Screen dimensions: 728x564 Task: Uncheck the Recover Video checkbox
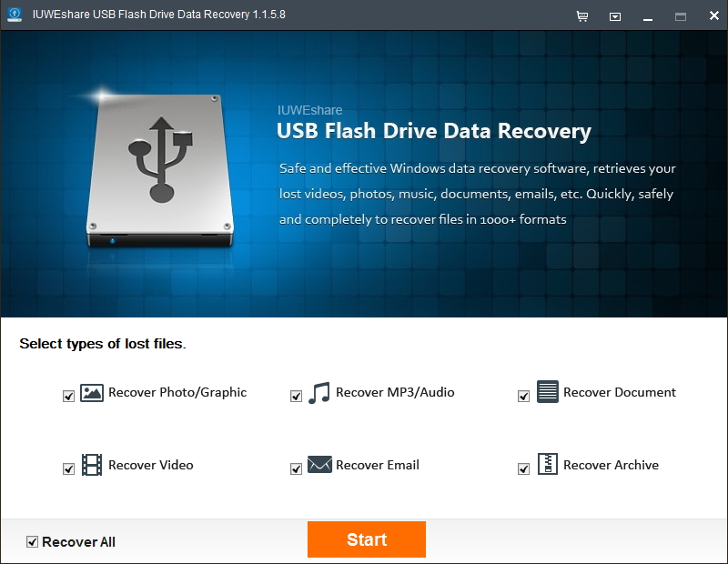[69, 468]
